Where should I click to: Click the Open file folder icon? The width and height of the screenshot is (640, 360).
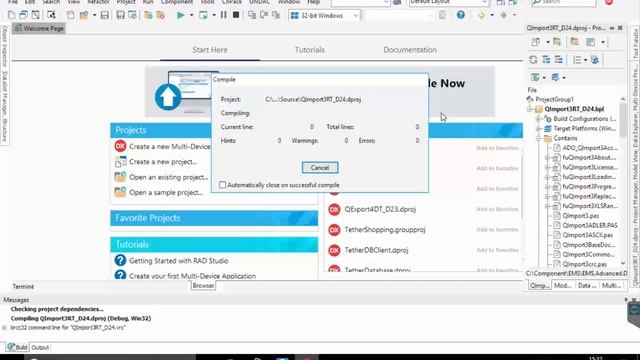point(84,16)
